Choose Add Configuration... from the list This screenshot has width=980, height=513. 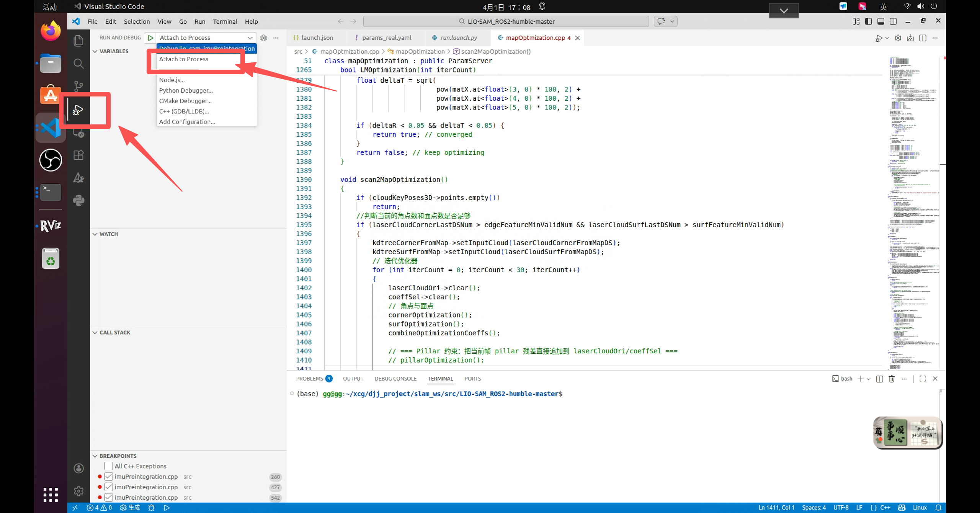(x=187, y=122)
